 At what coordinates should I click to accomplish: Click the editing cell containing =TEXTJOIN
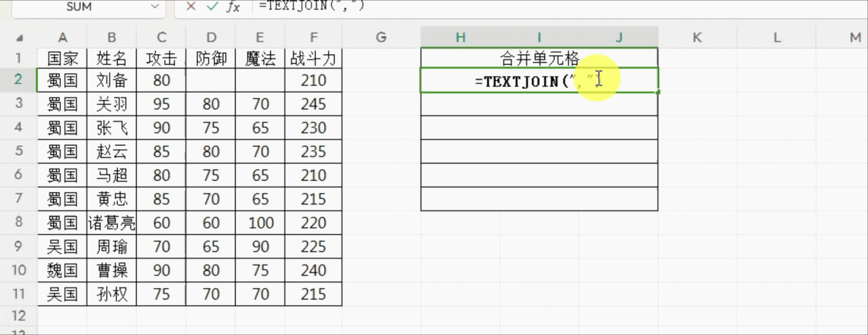pos(539,81)
